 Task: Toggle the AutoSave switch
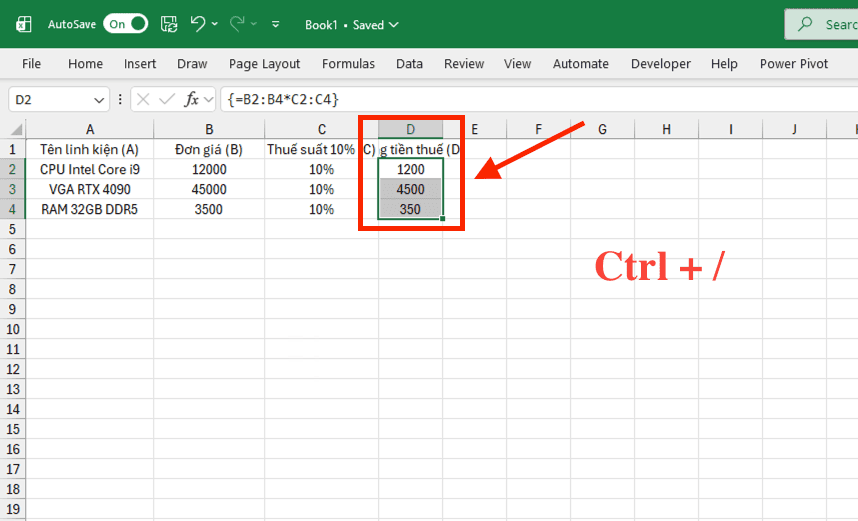pos(125,24)
